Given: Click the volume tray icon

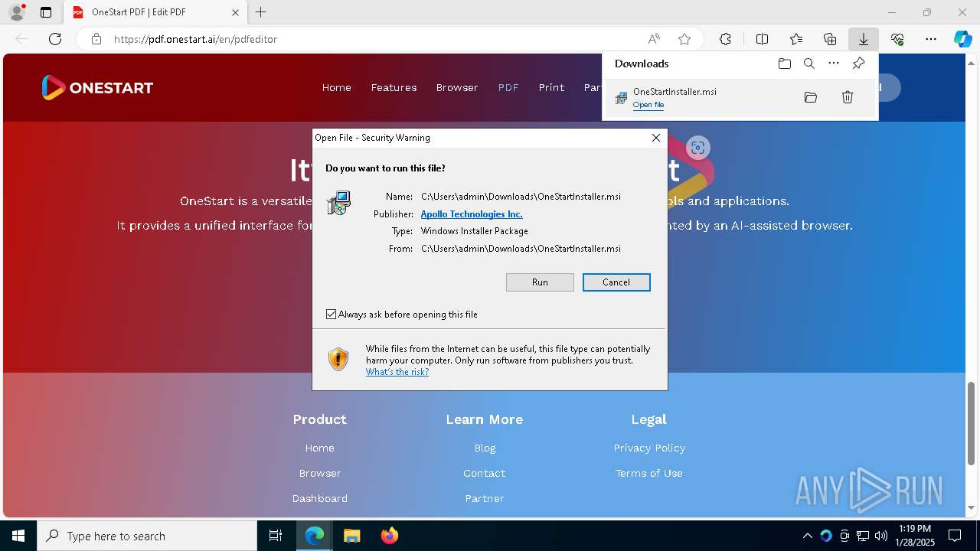Looking at the screenshot, I should pyautogui.click(x=881, y=536).
